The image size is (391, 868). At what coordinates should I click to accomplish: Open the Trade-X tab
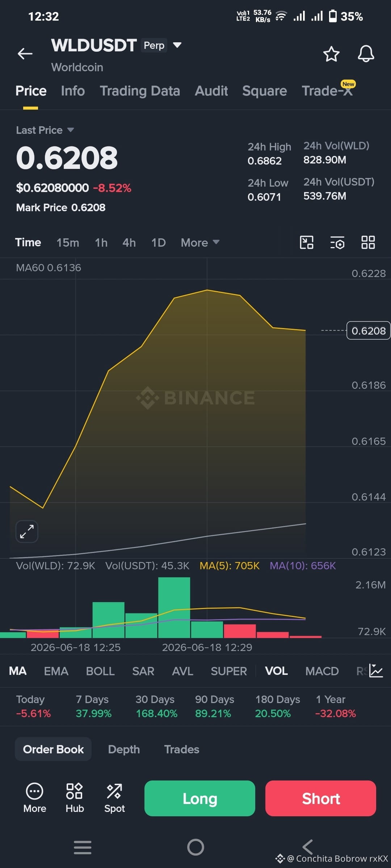pyautogui.click(x=327, y=91)
